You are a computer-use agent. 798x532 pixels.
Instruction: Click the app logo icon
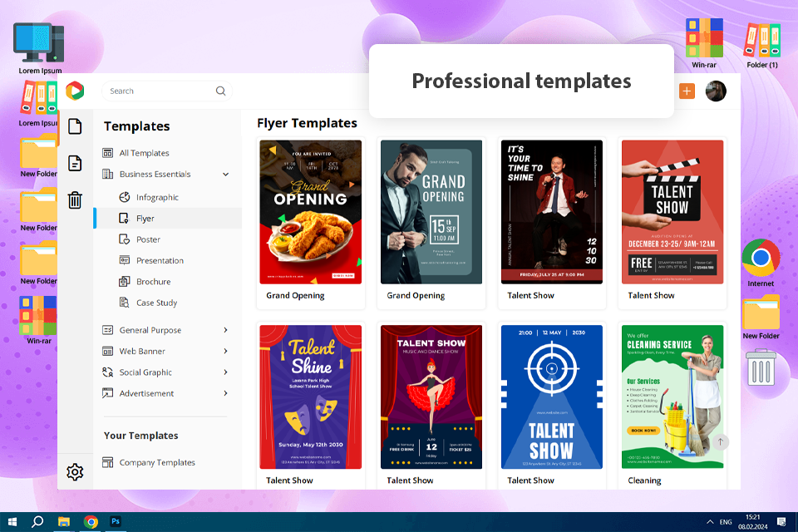pyautogui.click(x=75, y=91)
